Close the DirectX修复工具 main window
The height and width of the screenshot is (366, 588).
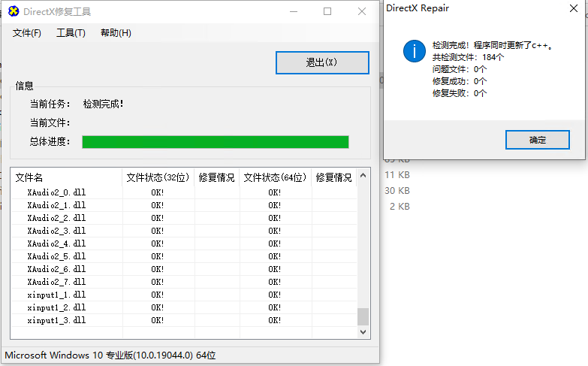point(362,11)
